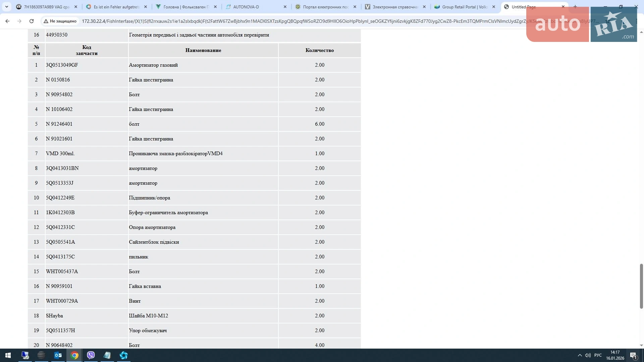
Task: Select part code WHT000729A
Action: click(62, 301)
